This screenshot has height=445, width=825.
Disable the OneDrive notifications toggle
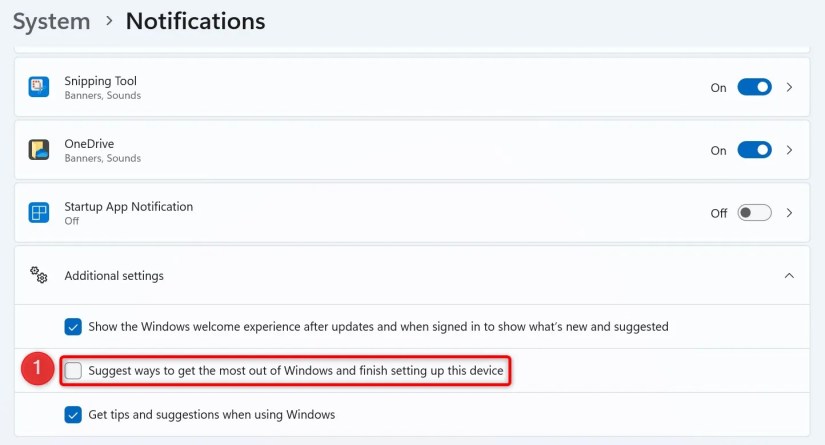(754, 150)
